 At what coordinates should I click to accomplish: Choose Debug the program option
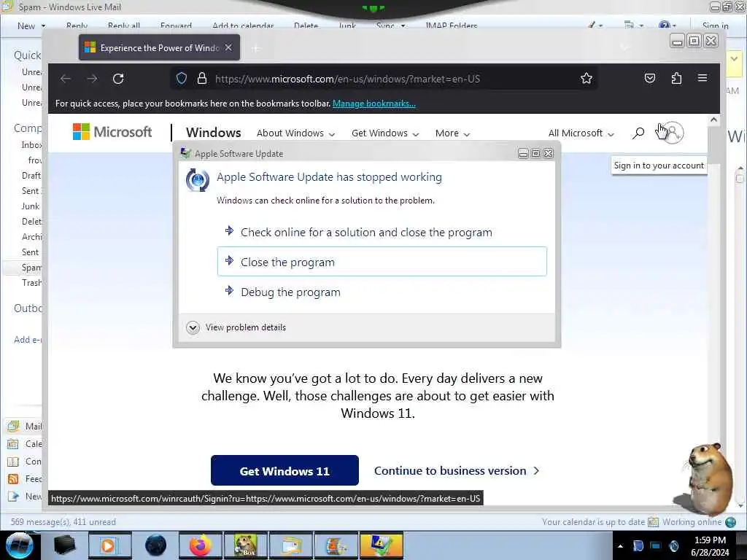click(382, 292)
